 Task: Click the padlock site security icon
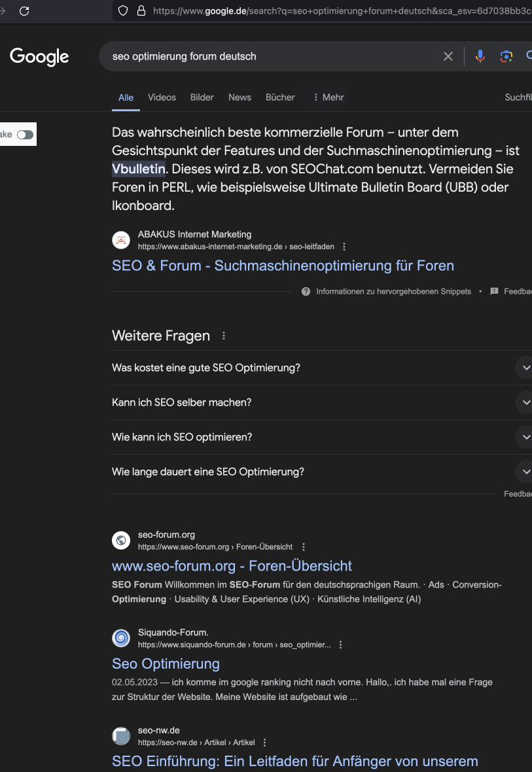(141, 11)
